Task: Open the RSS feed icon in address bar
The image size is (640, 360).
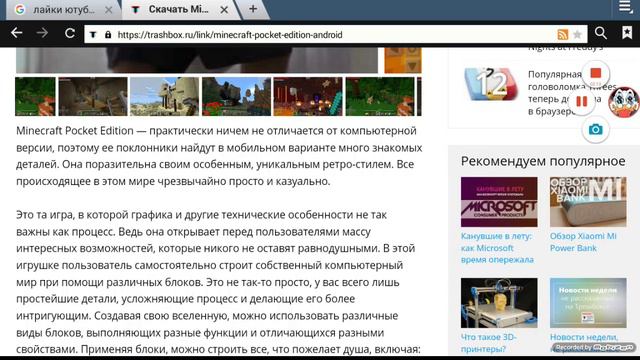Action: [562, 35]
